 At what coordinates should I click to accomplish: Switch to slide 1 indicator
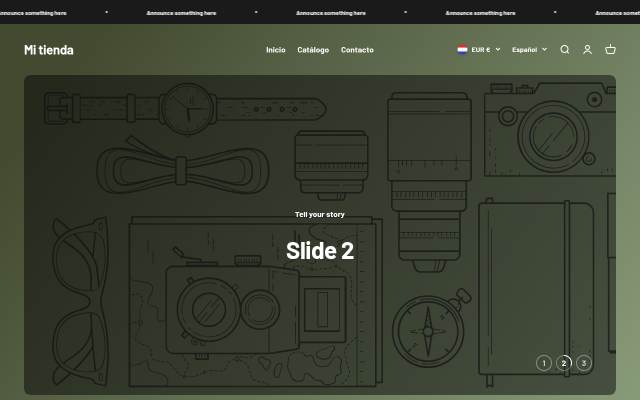click(544, 363)
